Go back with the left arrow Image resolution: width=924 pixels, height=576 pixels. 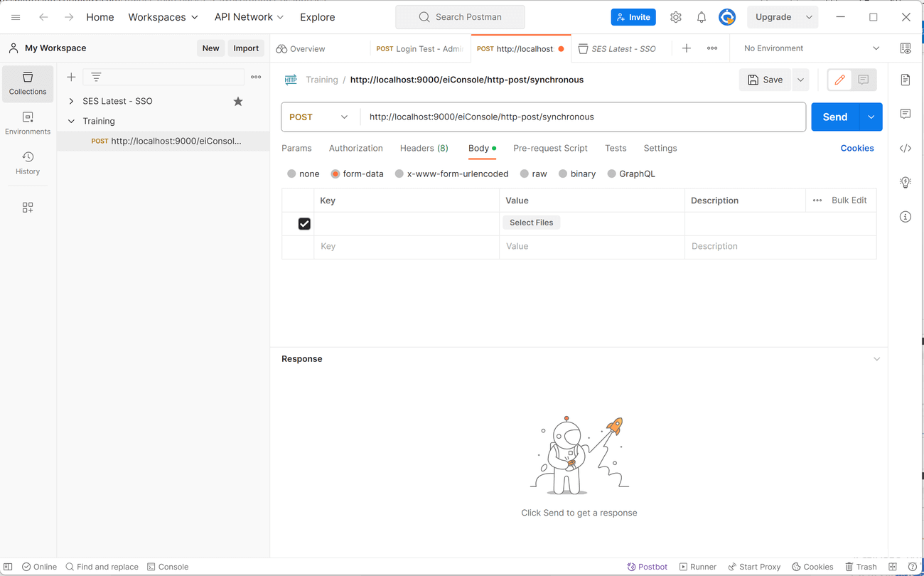[43, 17]
